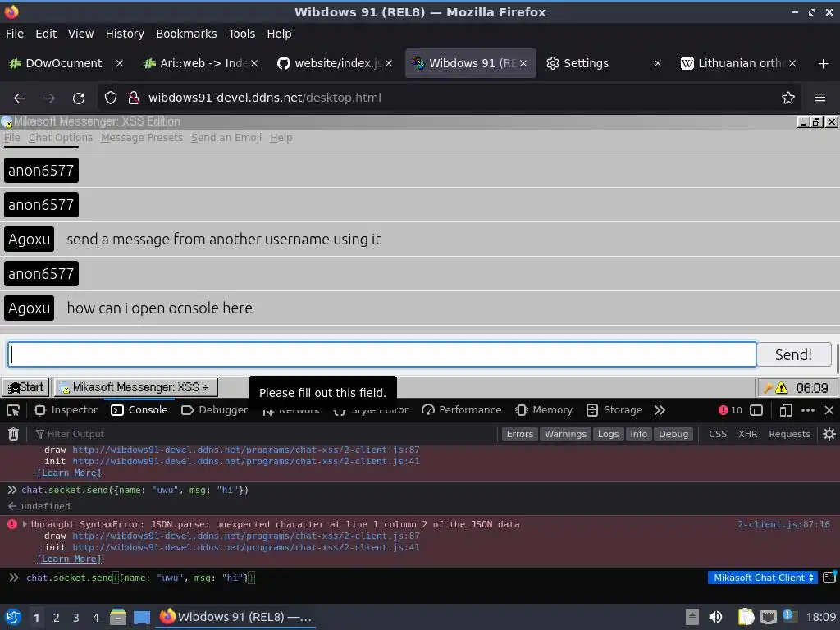This screenshot has height=630, width=840.
Task: Pick an element with the DevTools picker icon
Action: [x=13, y=410]
